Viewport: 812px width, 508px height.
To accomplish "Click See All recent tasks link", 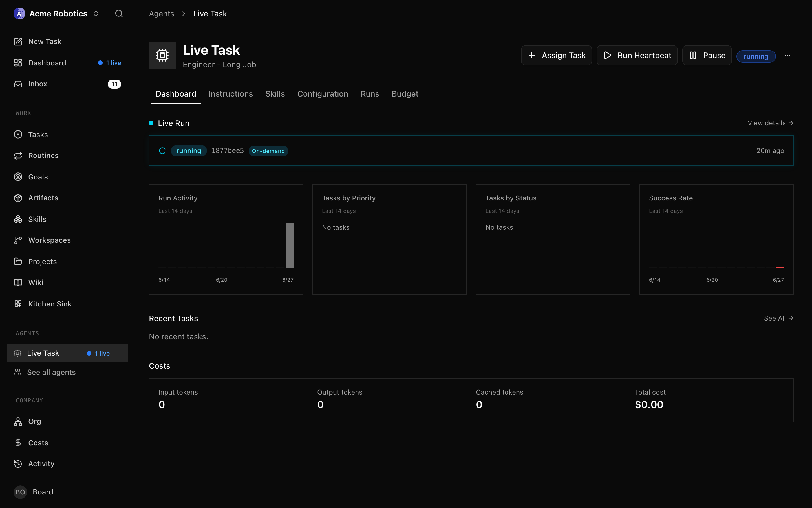I will 778,318.
